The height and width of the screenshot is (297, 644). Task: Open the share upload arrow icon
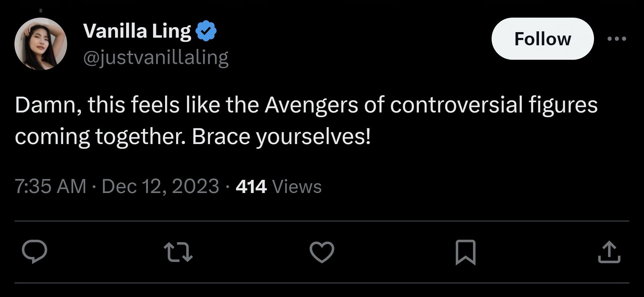(609, 252)
